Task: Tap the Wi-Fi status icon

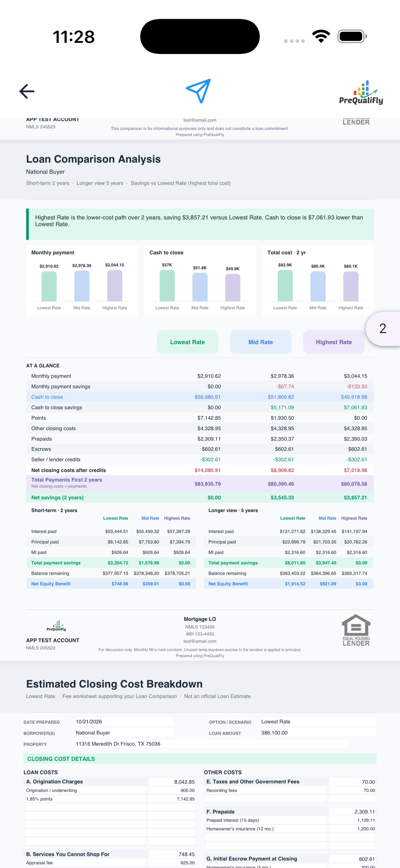Action: (x=321, y=36)
